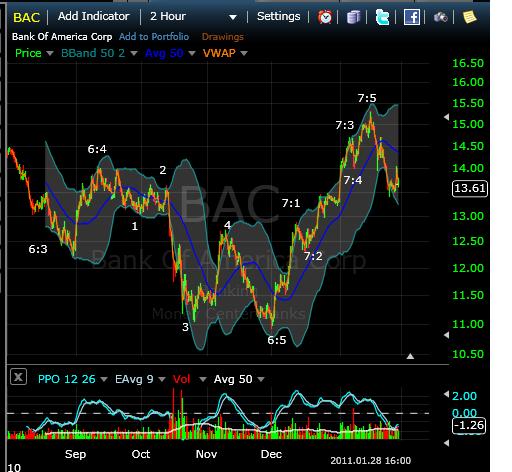This screenshot has width=512, height=472.
Task: Click the BBand 50 2 label
Action: pyautogui.click(x=93, y=53)
